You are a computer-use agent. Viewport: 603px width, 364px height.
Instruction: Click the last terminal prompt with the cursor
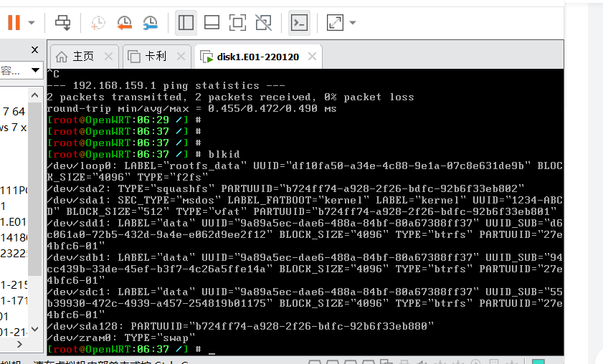pyautogui.click(x=130, y=350)
